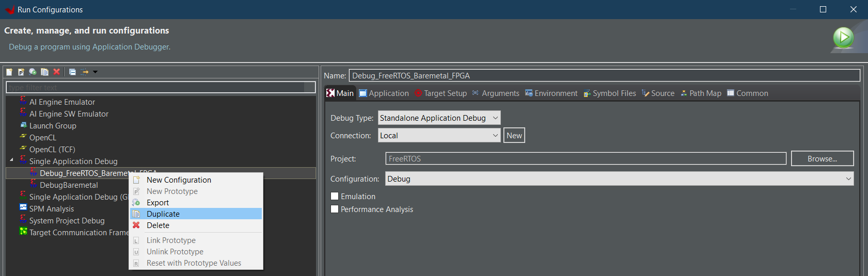
Task: Click Unlink Prototype context menu entry
Action: click(196, 251)
